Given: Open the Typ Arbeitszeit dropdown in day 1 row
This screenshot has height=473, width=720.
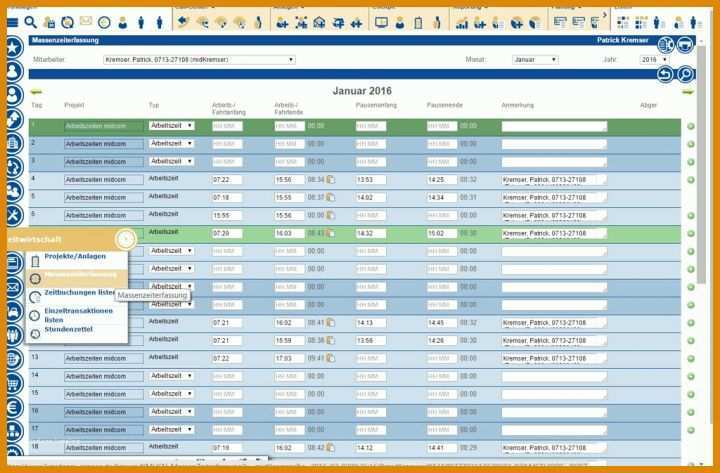Looking at the screenshot, I should (x=171, y=125).
